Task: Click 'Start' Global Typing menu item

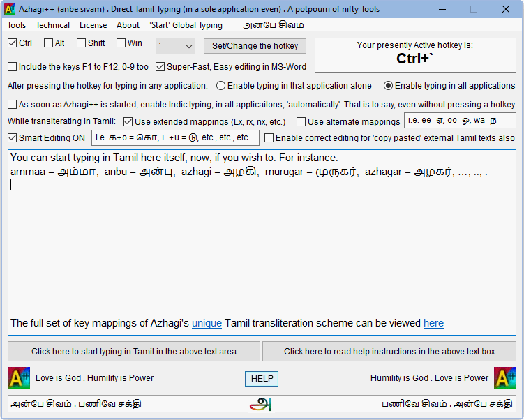Action: (x=186, y=25)
